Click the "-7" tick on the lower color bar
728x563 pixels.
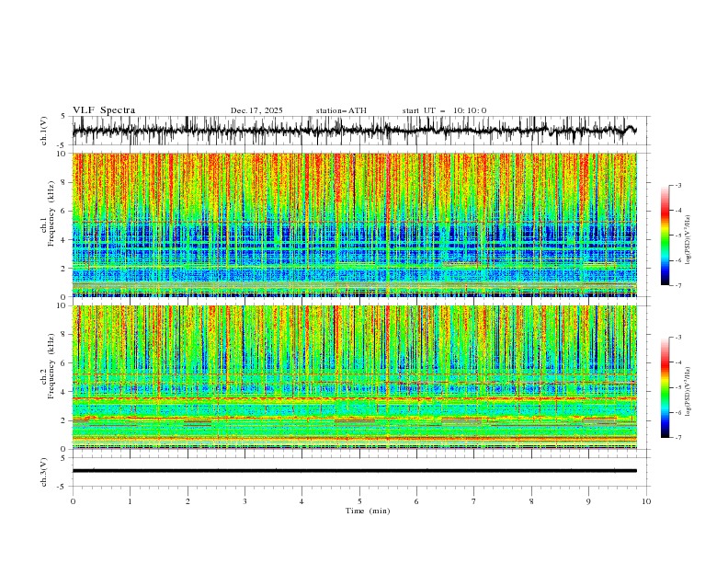(678, 438)
